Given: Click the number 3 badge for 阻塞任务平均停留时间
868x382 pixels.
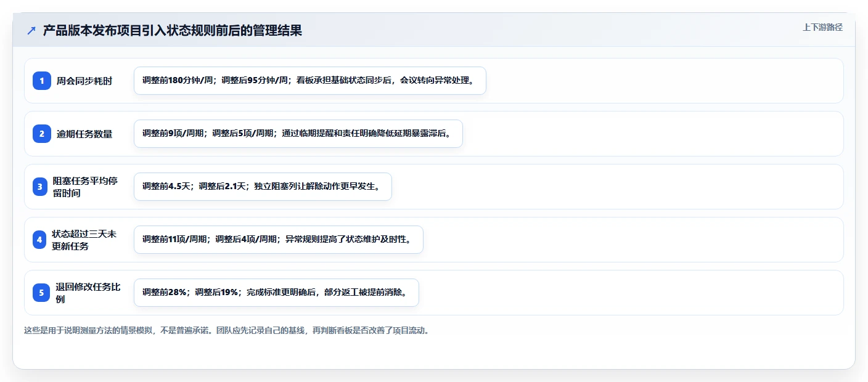Looking at the screenshot, I should [39, 187].
